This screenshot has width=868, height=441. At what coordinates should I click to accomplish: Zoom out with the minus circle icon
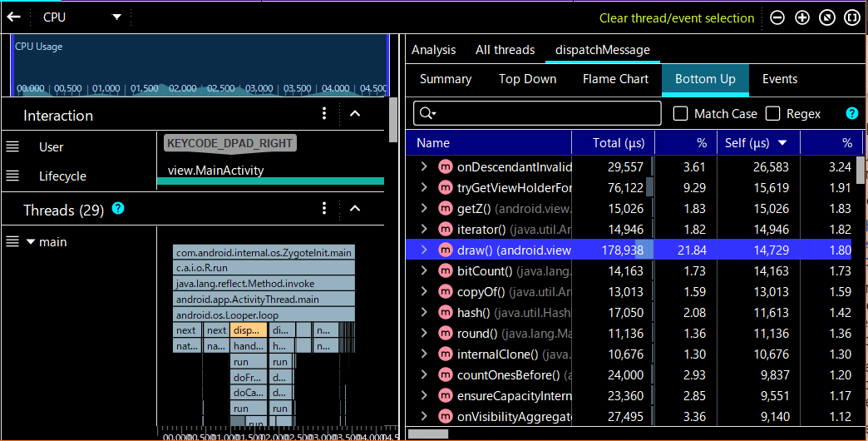777,17
